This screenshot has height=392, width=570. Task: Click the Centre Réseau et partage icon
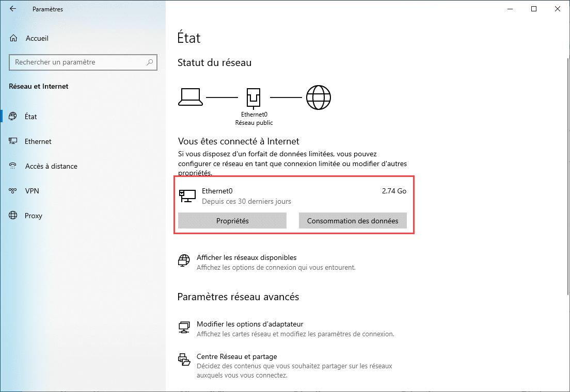coord(184,360)
